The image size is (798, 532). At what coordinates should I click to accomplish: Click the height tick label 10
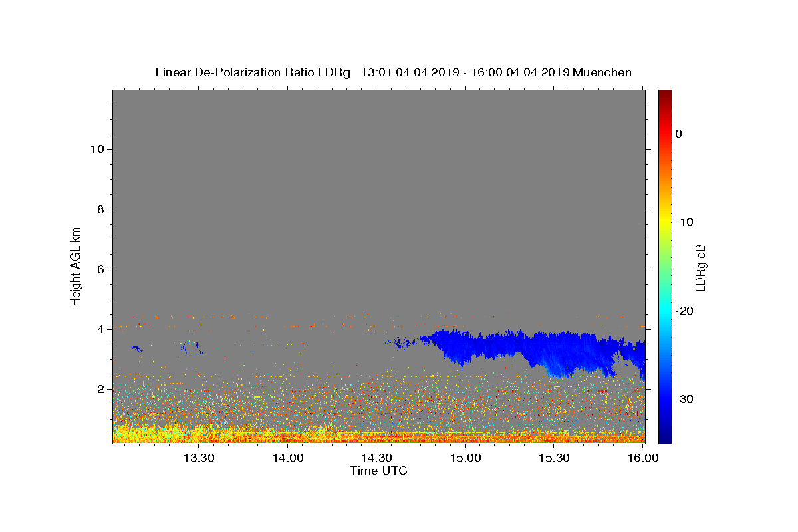pyautogui.click(x=96, y=149)
